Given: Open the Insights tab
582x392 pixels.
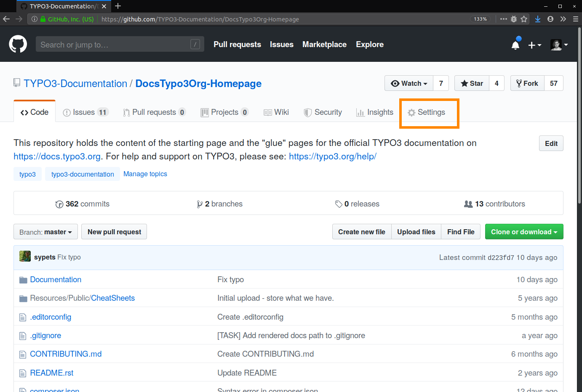Looking at the screenshot, I should click(x=375, y=112).
